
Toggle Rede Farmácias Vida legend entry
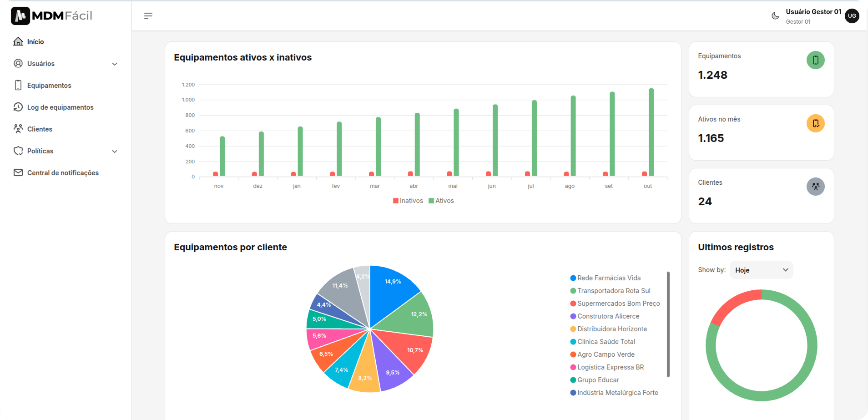coord(606,278)
